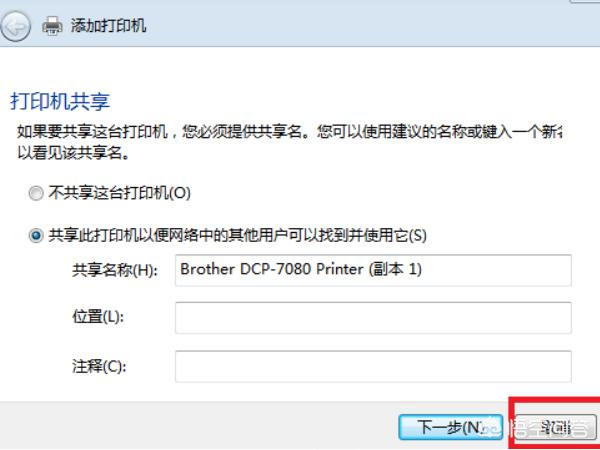Focus the 位置(L) location text box
This screenshot has width=600, height=450.
(373, 318)
